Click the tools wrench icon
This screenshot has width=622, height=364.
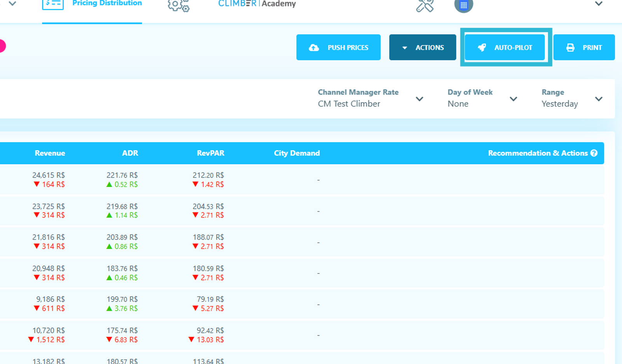425,5
